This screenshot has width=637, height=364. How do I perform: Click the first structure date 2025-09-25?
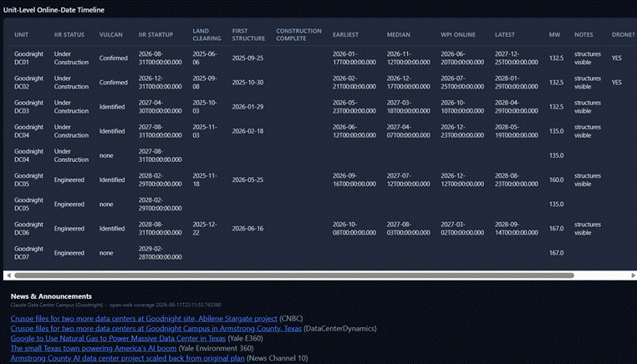(247, 58)
